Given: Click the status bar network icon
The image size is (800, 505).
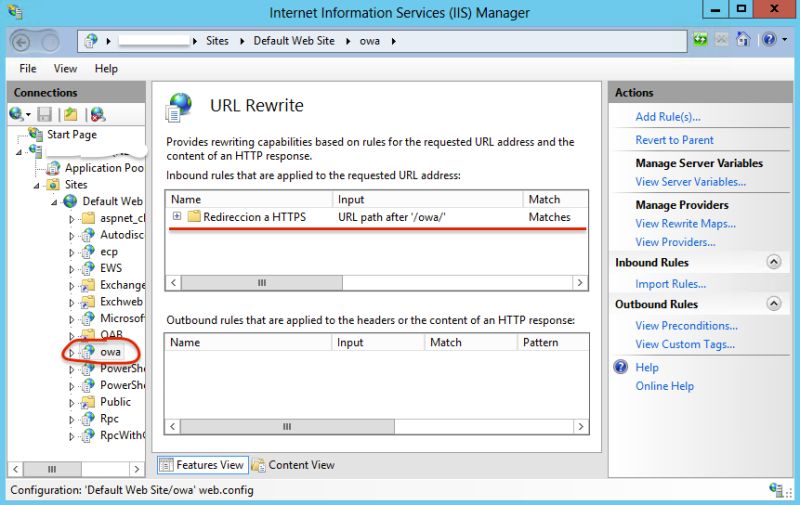Looking at the screenshot, I should pos(777,490).
